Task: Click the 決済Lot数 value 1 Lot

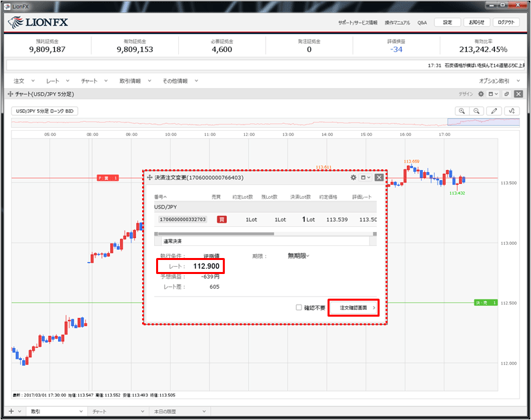Action: point(308,219)
